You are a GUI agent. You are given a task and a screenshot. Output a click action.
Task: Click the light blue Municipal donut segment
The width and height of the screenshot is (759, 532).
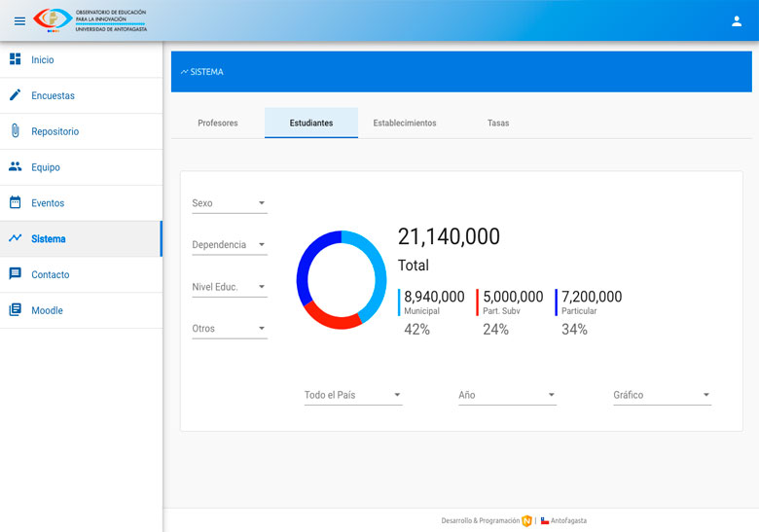click(380, 275)
